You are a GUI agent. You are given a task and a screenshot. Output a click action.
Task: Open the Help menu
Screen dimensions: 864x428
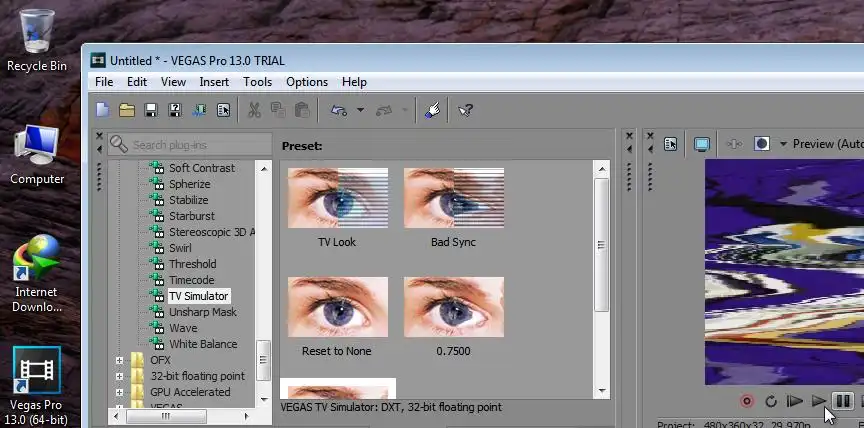tap(354, 82)
